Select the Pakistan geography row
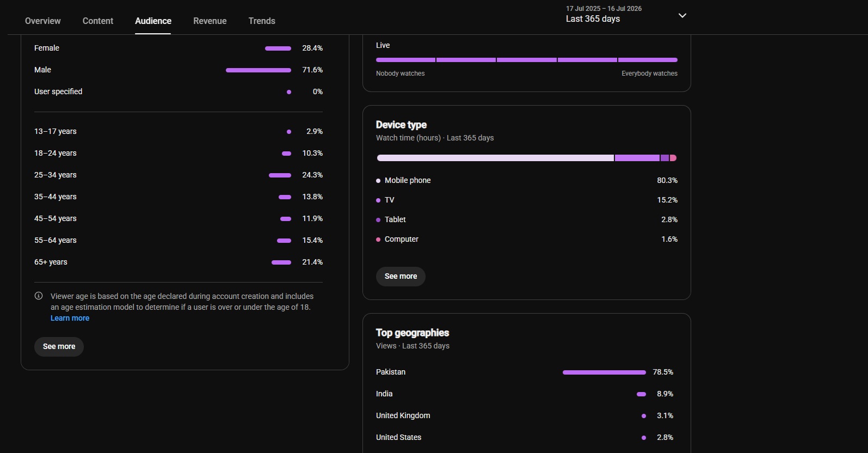This screenshot has width=868, height=453. (x=525, y=372)
